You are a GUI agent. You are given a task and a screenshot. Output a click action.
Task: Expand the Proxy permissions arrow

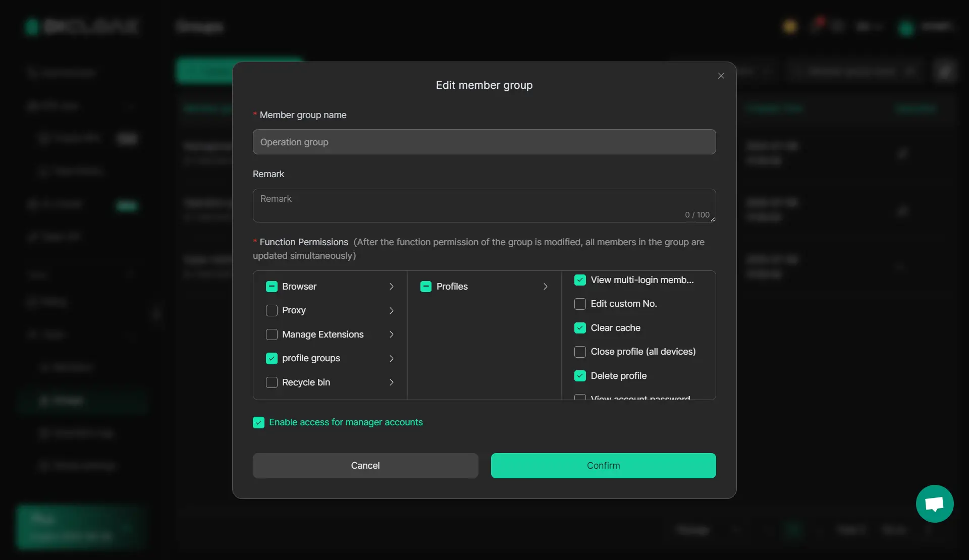(x=391, y=310)
